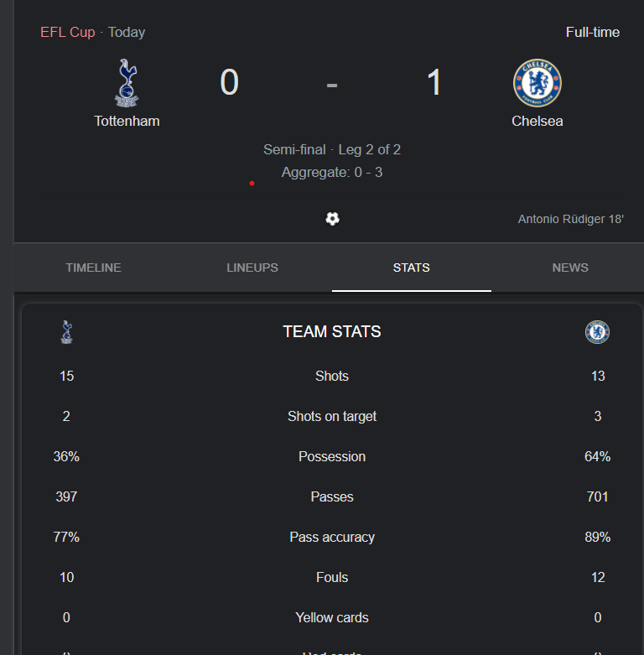Viewport: 644px width, 655px height.
Task: Click the small Tottenham crest above Team Stats
Action: [x=67, y=332]
